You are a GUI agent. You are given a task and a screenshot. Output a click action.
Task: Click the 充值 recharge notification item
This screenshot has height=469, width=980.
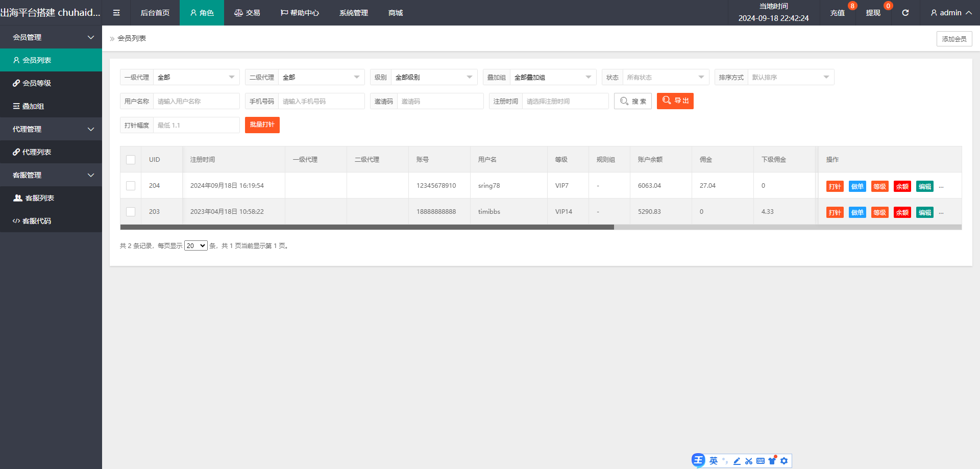coord(838,13)
